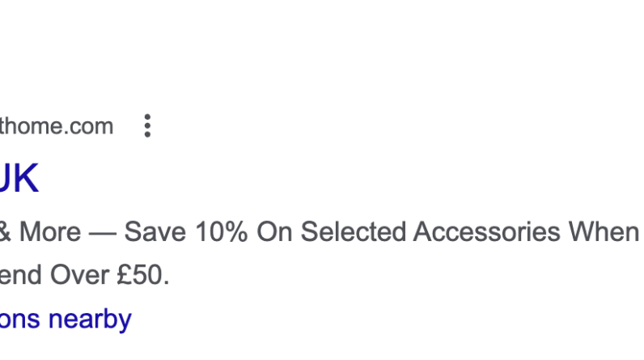
Task: Click the vertical ellipsis About this result icon
Action: tap(147, 126)
